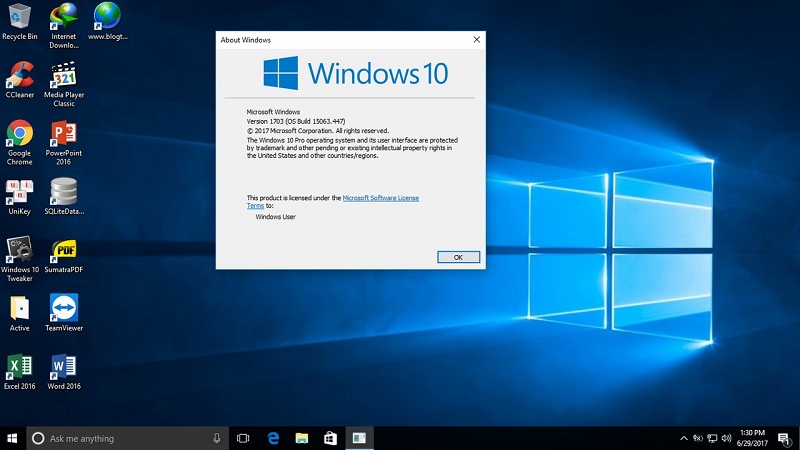
Task: Click the active winver taskbar button
Action: [x=359, y=438]
